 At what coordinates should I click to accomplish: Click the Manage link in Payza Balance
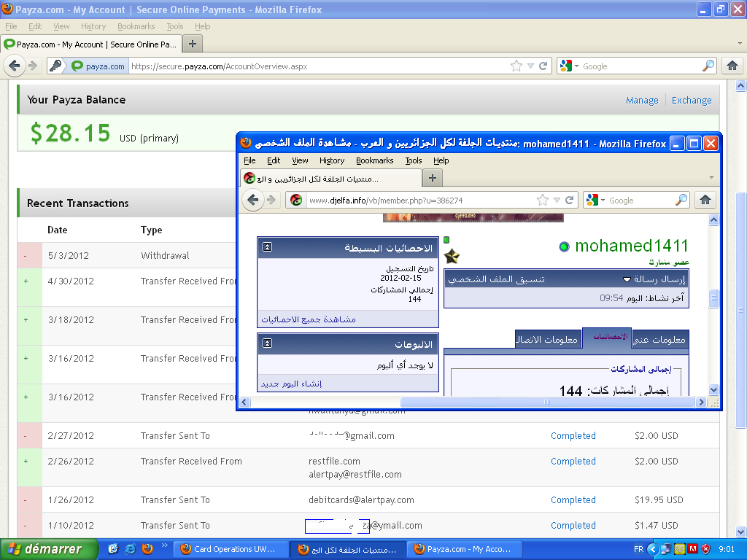tap(642, 101)
